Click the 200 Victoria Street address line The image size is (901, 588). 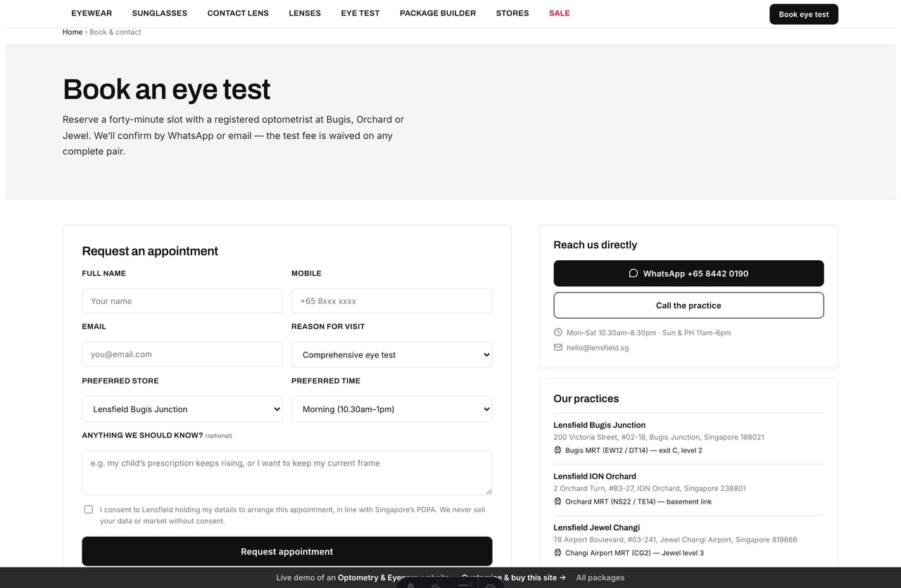[x=659, y=437]
